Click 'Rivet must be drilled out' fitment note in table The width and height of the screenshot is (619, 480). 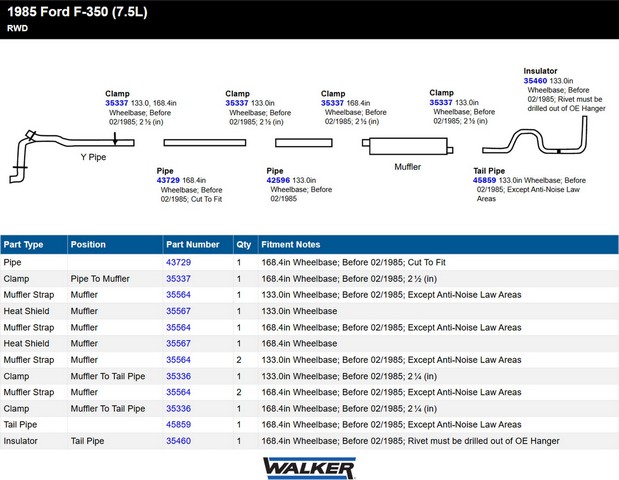click(x=411, y=441)
